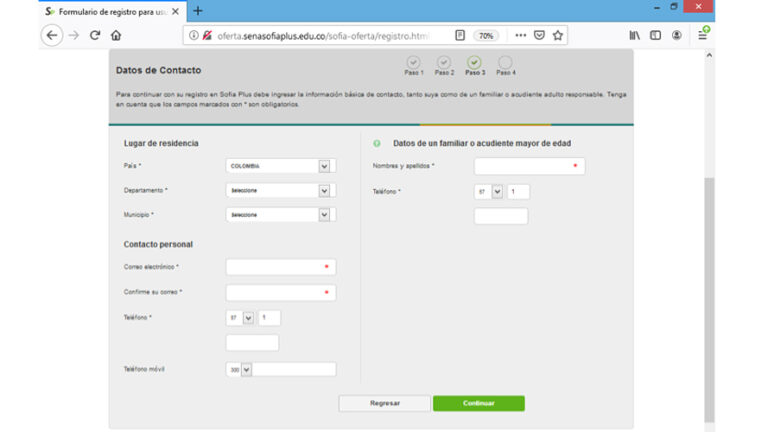Toggle reader view icon in address bar
The image size is (768, 432).
tap(460, 35)
